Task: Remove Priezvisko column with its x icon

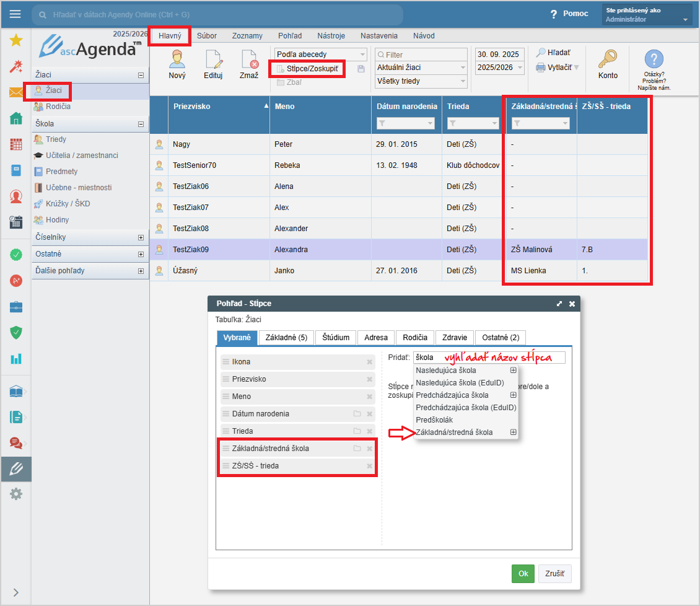Action: [370, 379]
